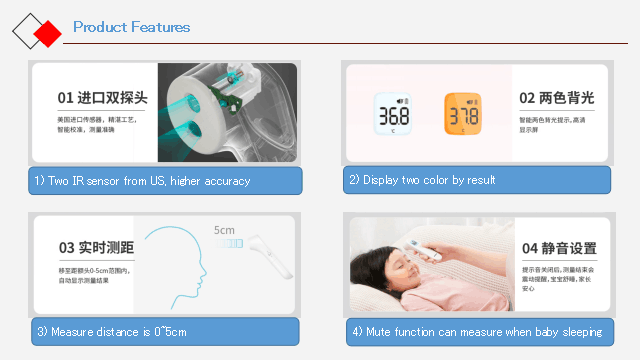Select the 02 两色背光 heading
Viewport: 640px width, 360px height.
[557, 98]
